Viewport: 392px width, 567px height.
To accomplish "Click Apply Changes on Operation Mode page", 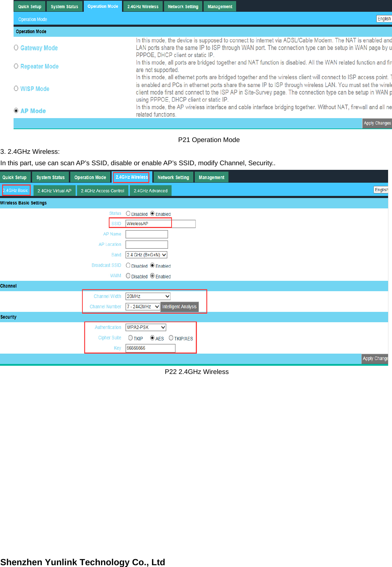I will [377, 123].
